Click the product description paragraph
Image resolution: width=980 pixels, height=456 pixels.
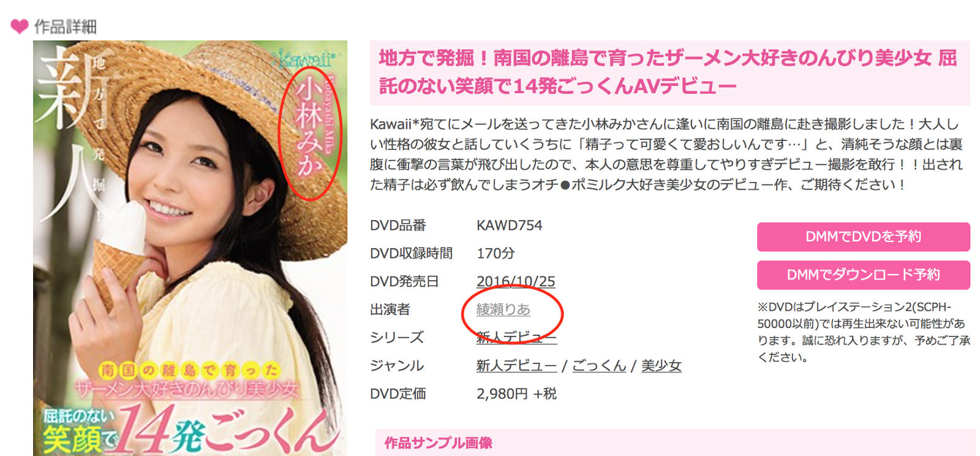666,154
